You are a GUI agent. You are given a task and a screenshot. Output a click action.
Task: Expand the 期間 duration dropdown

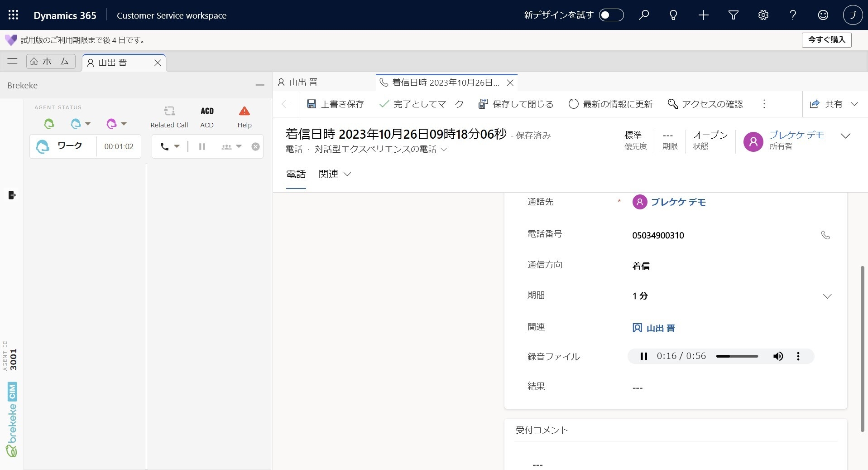coord(827,296)
